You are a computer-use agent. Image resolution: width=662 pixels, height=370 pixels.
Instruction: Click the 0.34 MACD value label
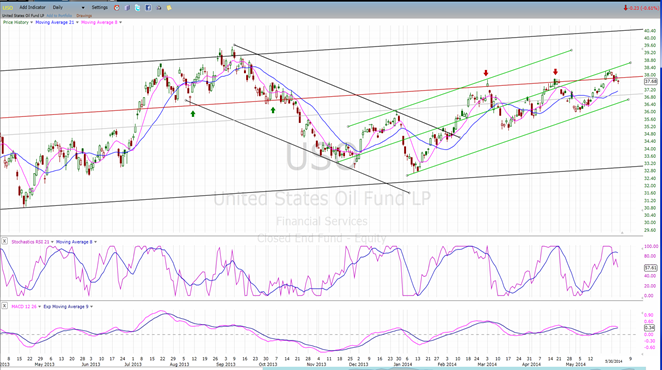click(x=649, y=328)
